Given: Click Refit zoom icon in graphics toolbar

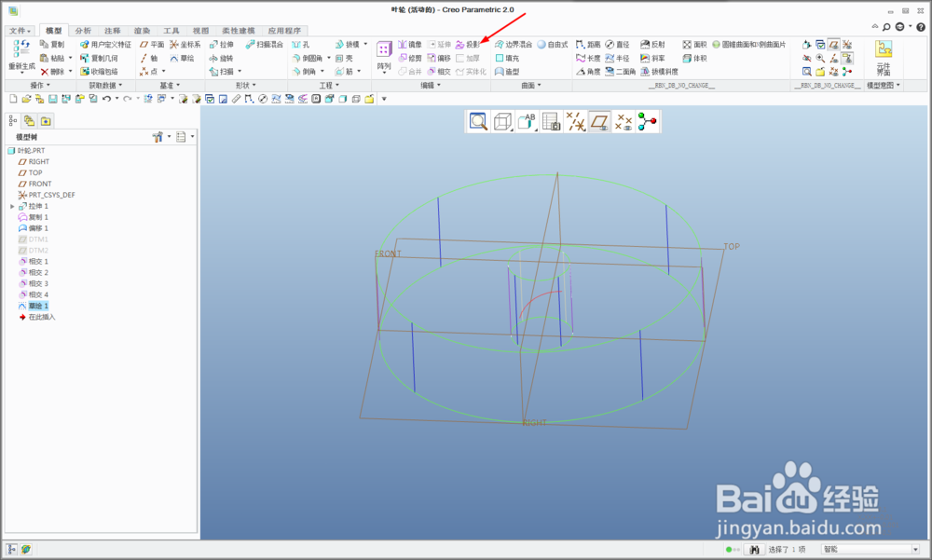Looking at the screenshot, I should [478, 122].
